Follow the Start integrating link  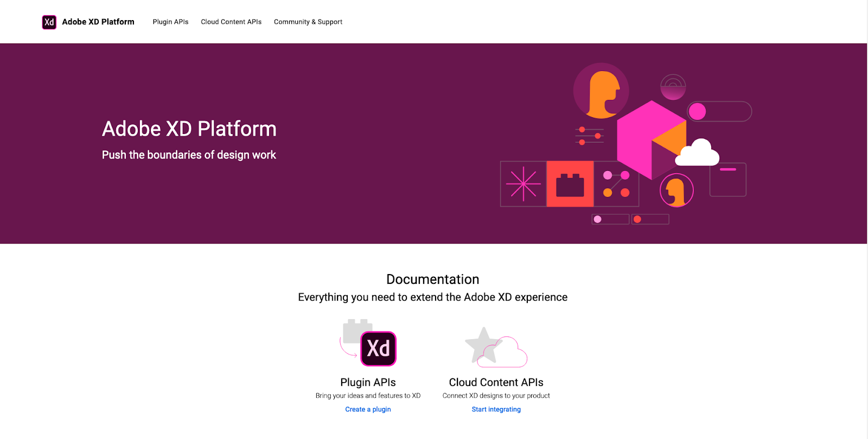(496, 409)
